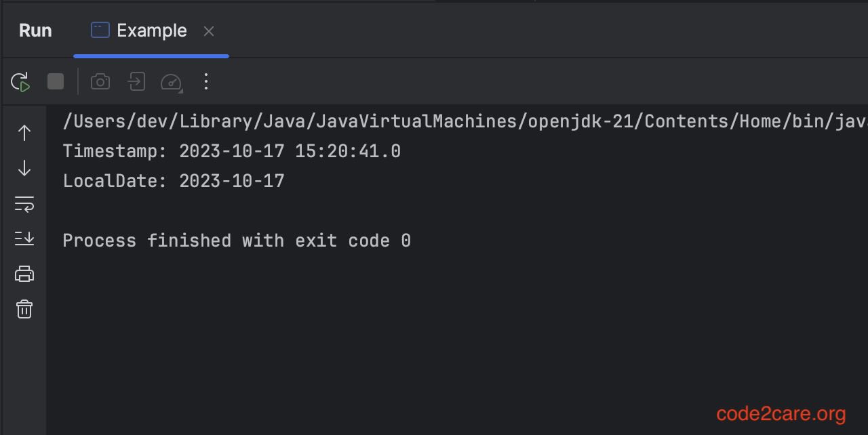Run Example with the Profiler
868x435 pixels.
click(x=170, y=81)
